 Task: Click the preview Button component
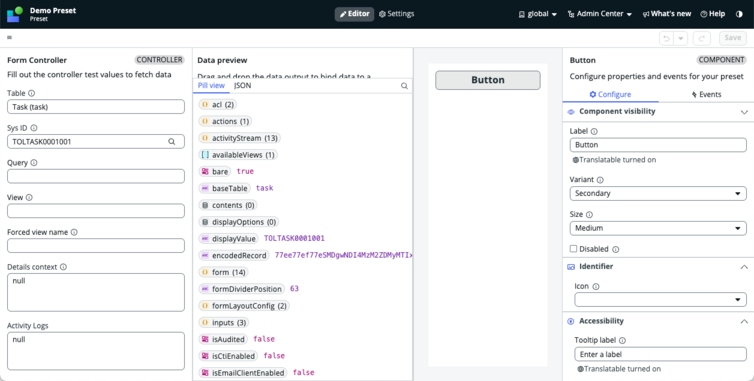pyautogui.click(x=488, y=80)
